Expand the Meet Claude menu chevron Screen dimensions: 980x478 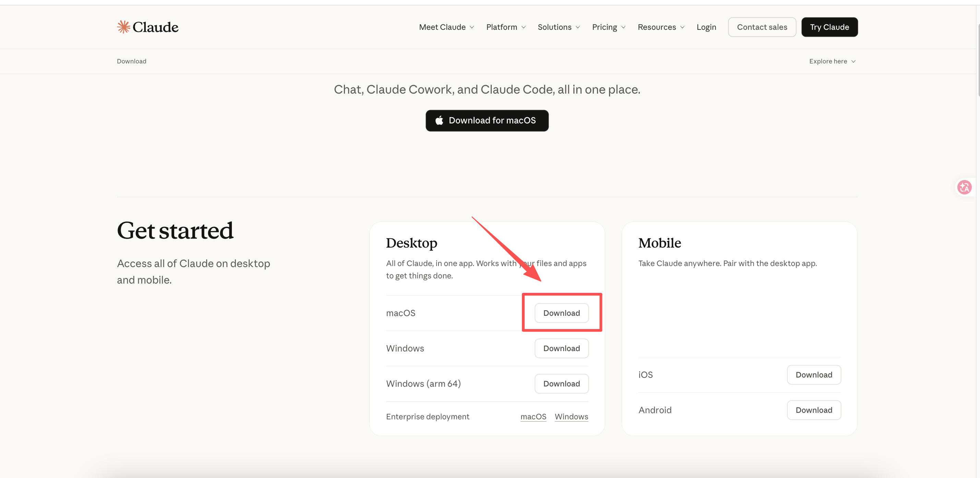tap(472, 27)
